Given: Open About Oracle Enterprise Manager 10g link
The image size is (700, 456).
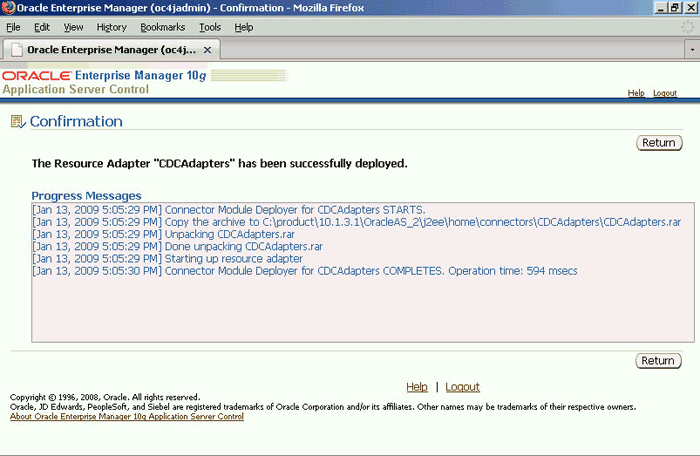Looking at the screenshot, I should pyautogui.click(x=127, y=416).
